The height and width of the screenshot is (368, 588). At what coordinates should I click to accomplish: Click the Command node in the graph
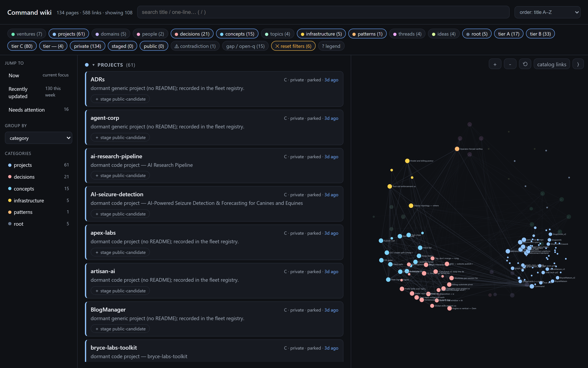[x=532, y=286]
